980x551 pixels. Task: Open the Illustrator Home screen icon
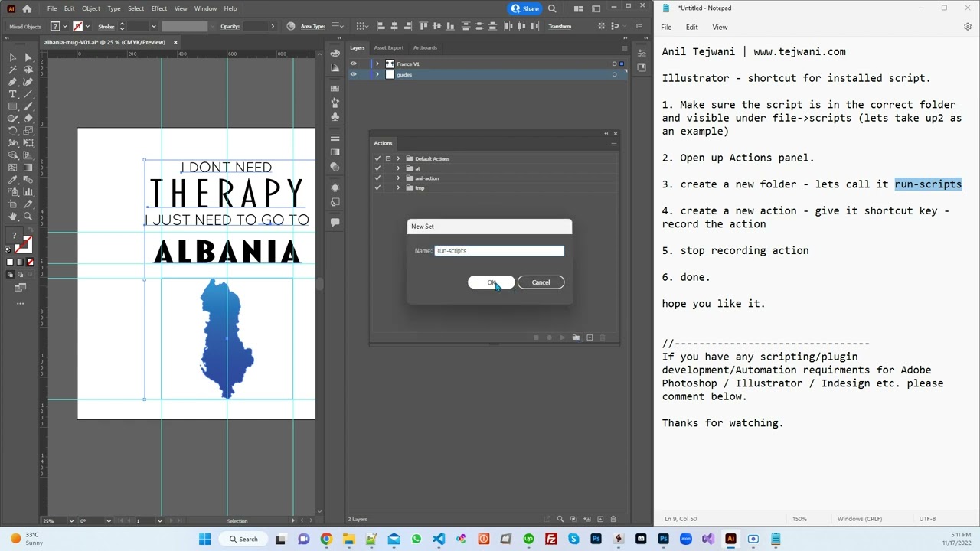[x=28, y=8]
